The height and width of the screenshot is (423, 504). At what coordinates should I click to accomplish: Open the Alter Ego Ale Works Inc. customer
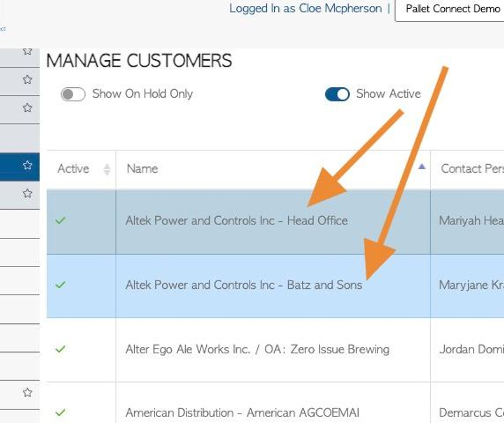[x=257, y=349]
